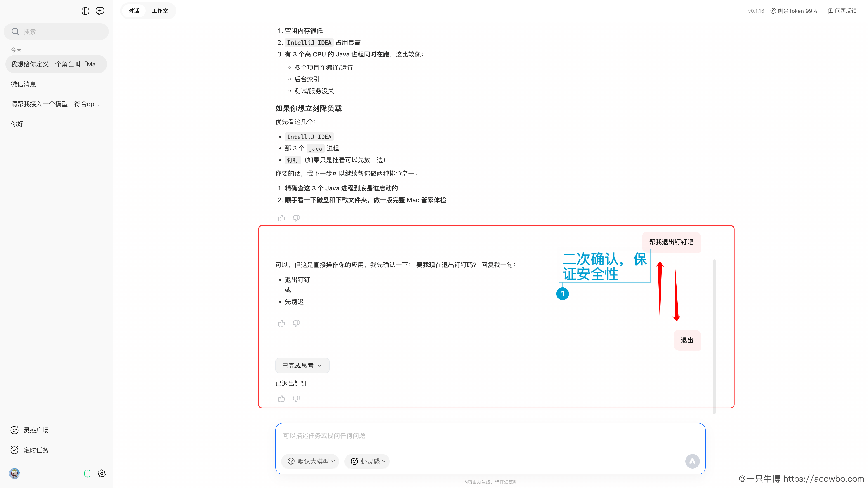Open 灵感广场 via its smiley icon
Screen dimensions: 868x488
tap(14, 430)
